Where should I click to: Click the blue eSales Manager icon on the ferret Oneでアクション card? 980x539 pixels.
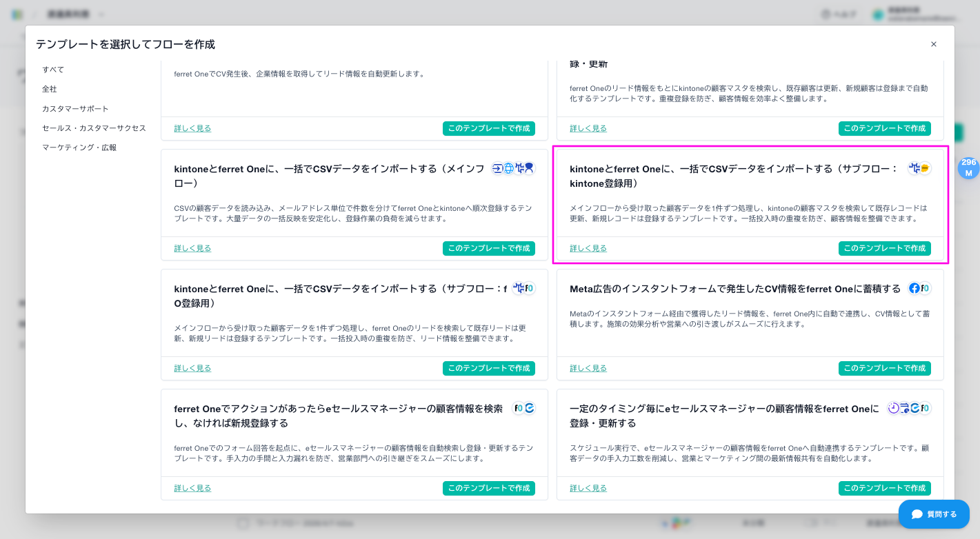point(530,408)
